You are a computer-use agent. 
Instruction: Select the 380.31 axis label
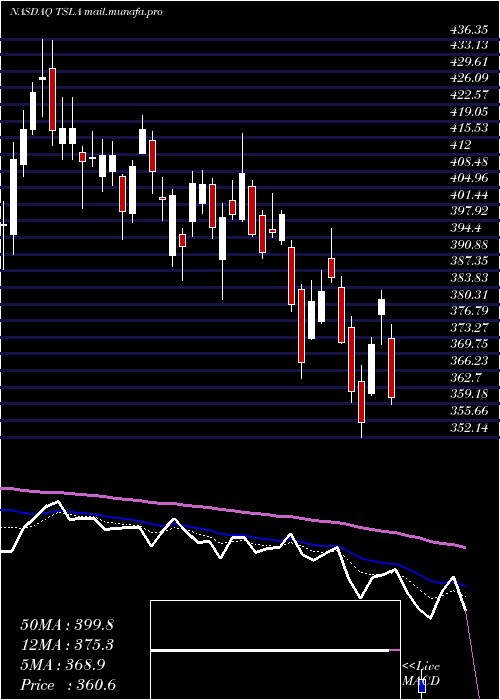pos(469,294)
